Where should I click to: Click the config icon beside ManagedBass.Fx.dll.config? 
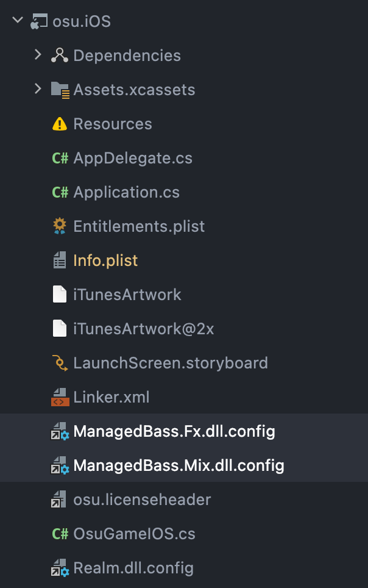pos(59,431)
